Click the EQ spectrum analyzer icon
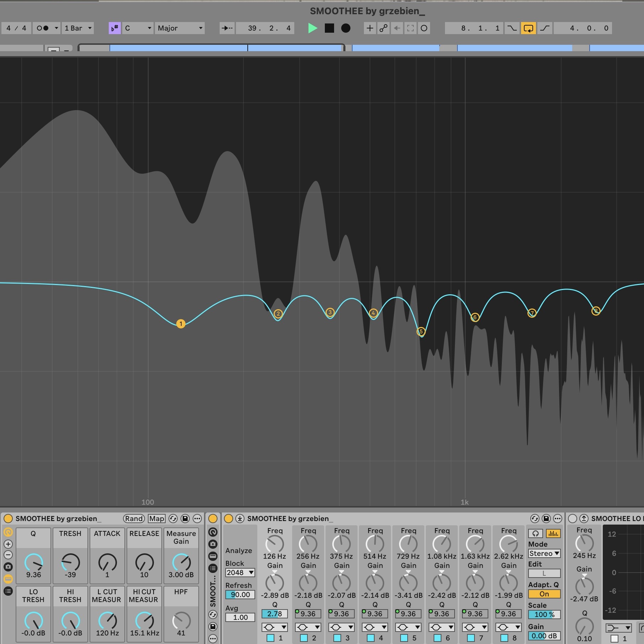The image size is (644, 644). (553, 533)
